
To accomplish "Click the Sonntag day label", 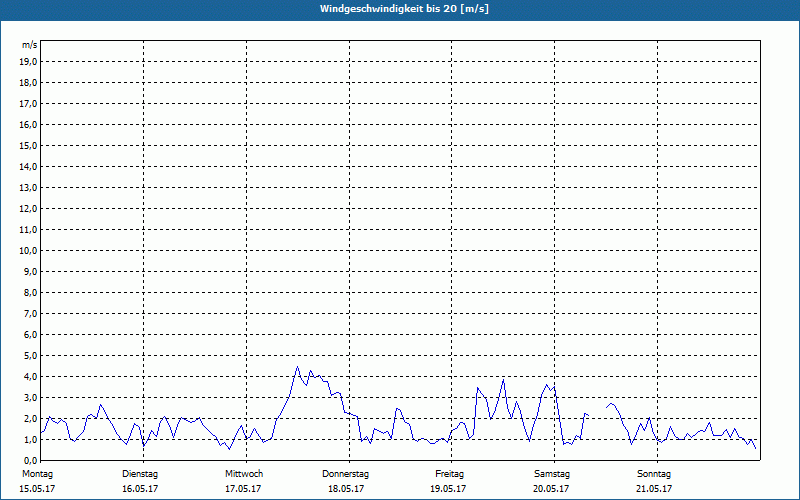I will [x=654, y=473].
